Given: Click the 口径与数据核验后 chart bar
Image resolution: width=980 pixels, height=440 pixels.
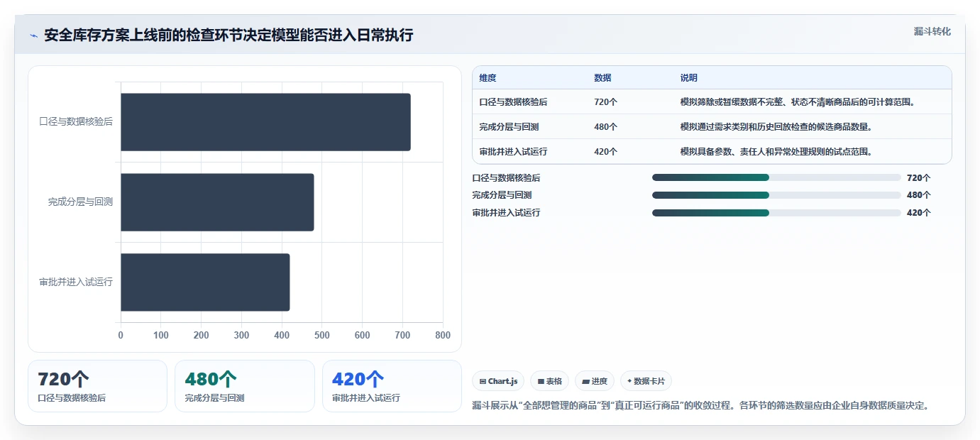Looking at the screenshot, I should click(x=265, y=122).
